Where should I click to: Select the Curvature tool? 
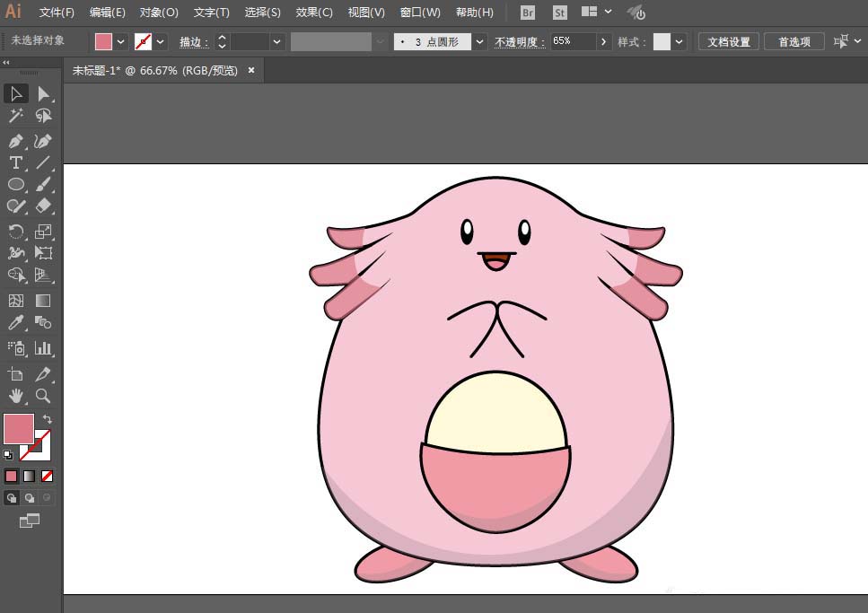pyautogui.click(x=43, y=141)
